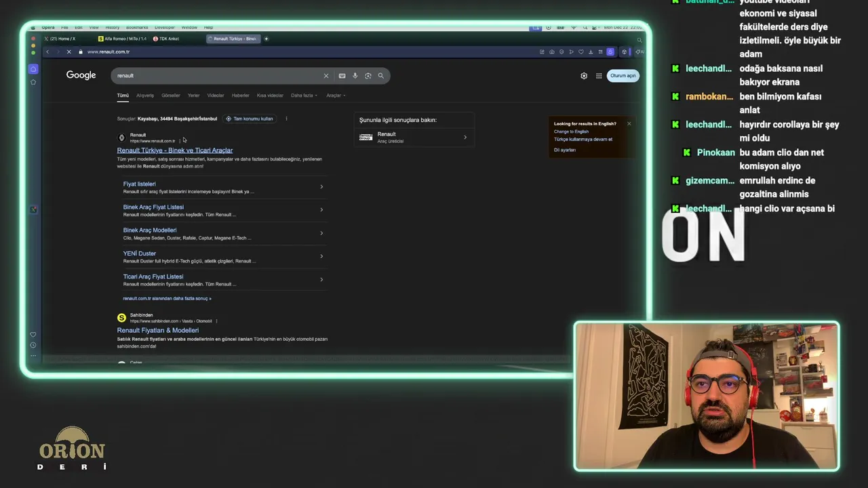
Task: Open the 'Dil ayarları' link
Action: pos(565,150)
